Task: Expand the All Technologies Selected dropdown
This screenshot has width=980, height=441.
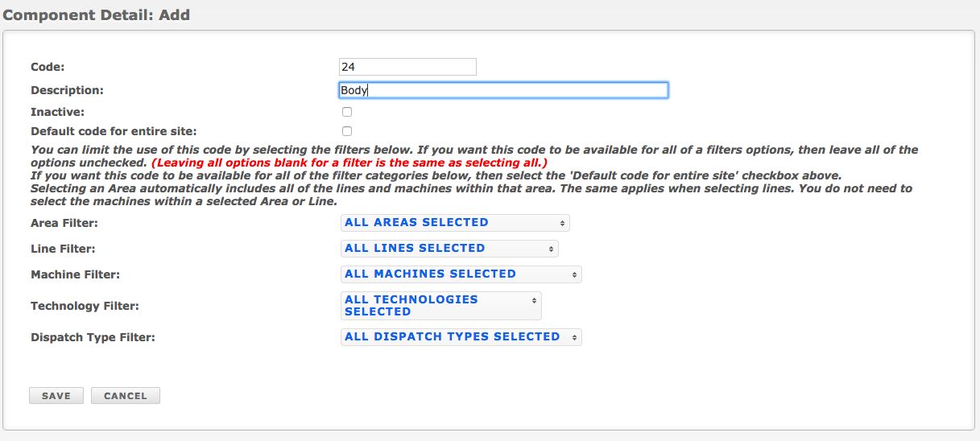Action: pyautogui.click(x=441, y=306)
